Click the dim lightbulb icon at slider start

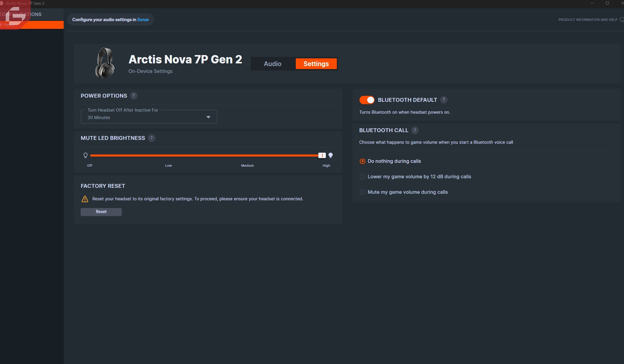(x=85, y=155)
